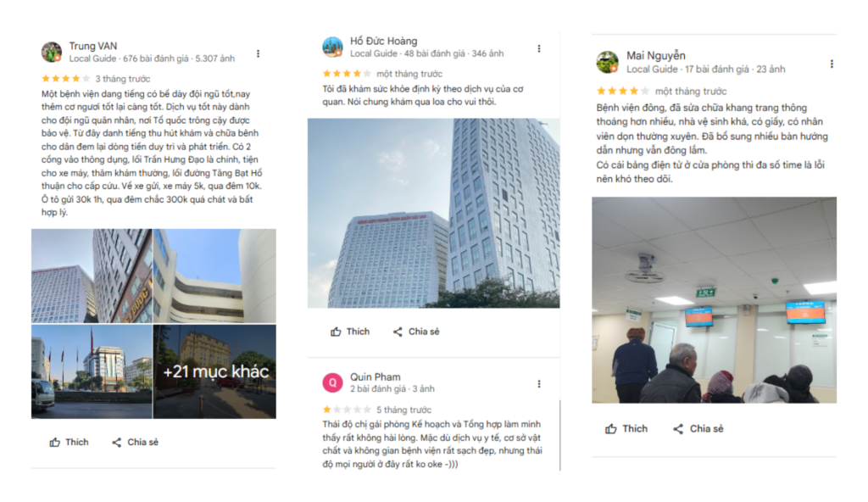Open Trung VAN's street view flags photo
Image resolution: width=868 pixels, height=502 pixels.
[x=92, y=371]
